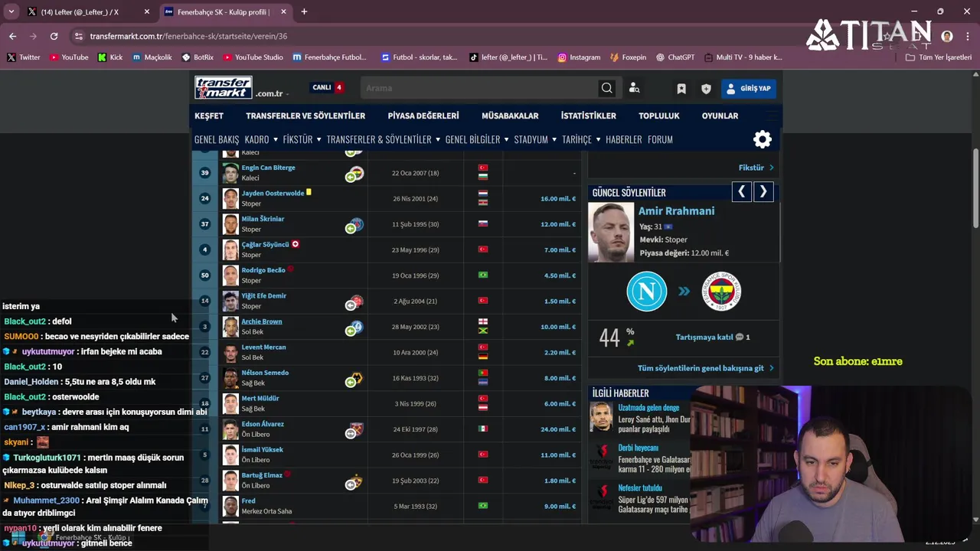
Task: Open the FORUM tab
Action: click(x=660, y=139)
